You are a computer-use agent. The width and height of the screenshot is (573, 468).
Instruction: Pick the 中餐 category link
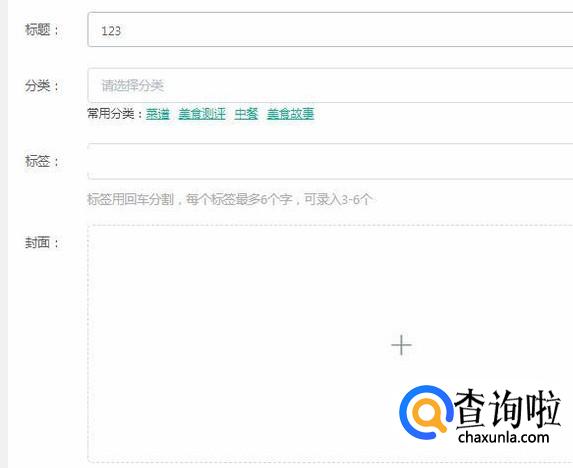click(246, 114)
